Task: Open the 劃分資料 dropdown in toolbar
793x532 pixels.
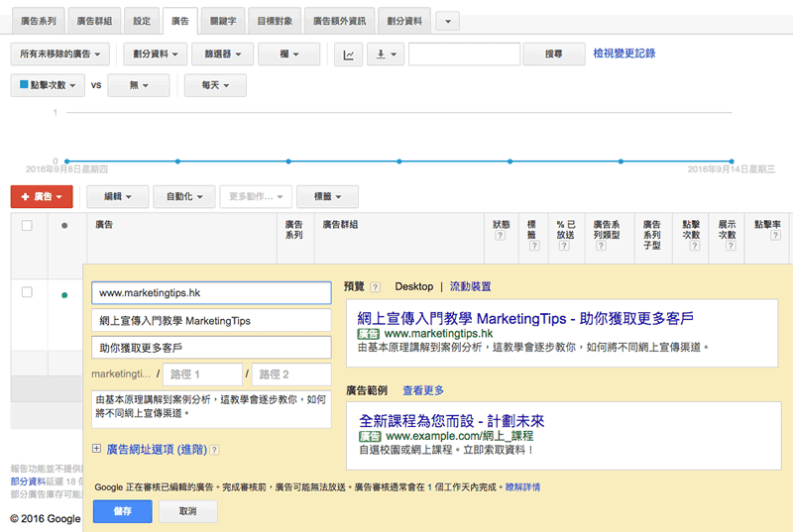Action: coord(156,54)
